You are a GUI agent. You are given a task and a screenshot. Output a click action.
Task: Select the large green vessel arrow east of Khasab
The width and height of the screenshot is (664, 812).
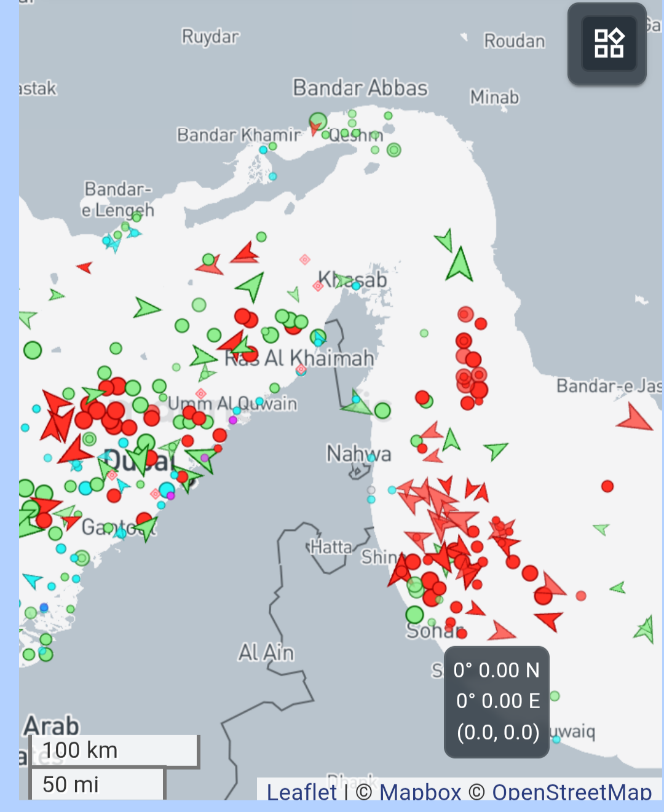coord(459,264)
